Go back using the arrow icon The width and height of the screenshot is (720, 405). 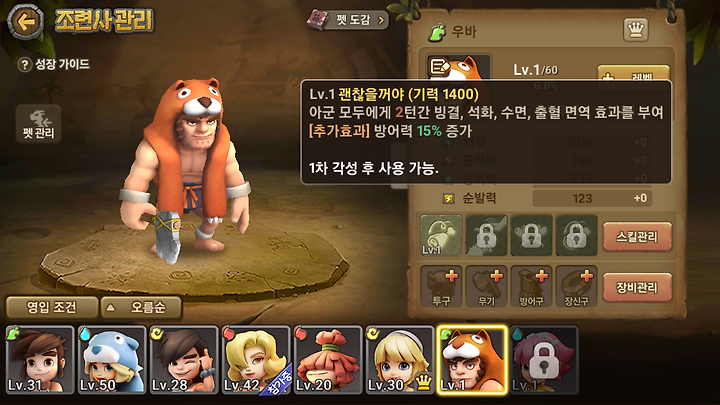26,21
